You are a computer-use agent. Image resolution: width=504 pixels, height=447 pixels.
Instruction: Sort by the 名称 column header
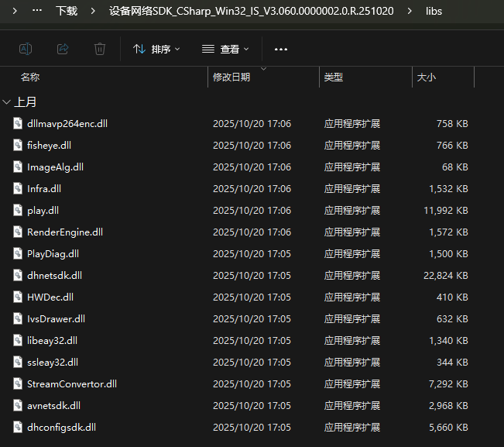tap(30, 77)
